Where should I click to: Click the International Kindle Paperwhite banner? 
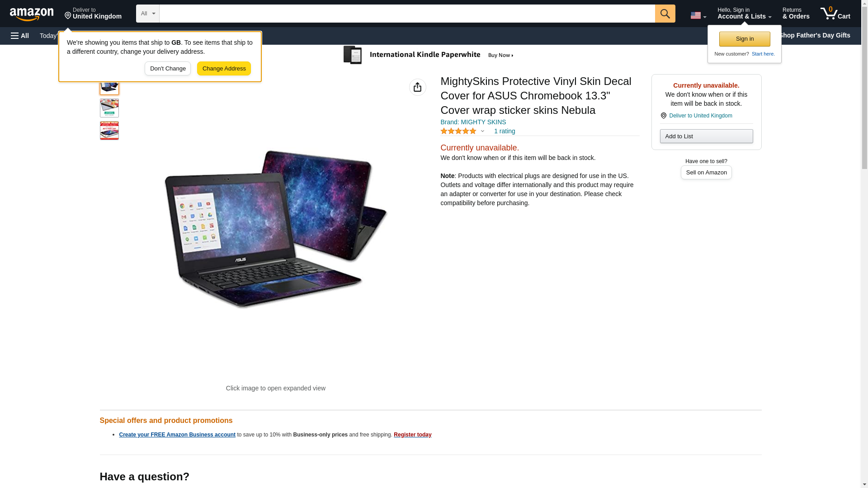point(428,55)
